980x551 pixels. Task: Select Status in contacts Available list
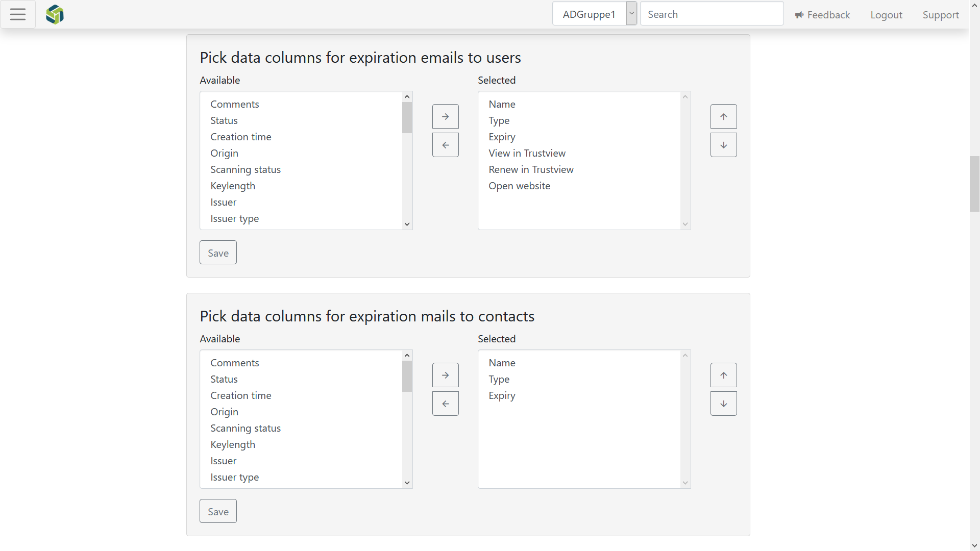point(301,379)
